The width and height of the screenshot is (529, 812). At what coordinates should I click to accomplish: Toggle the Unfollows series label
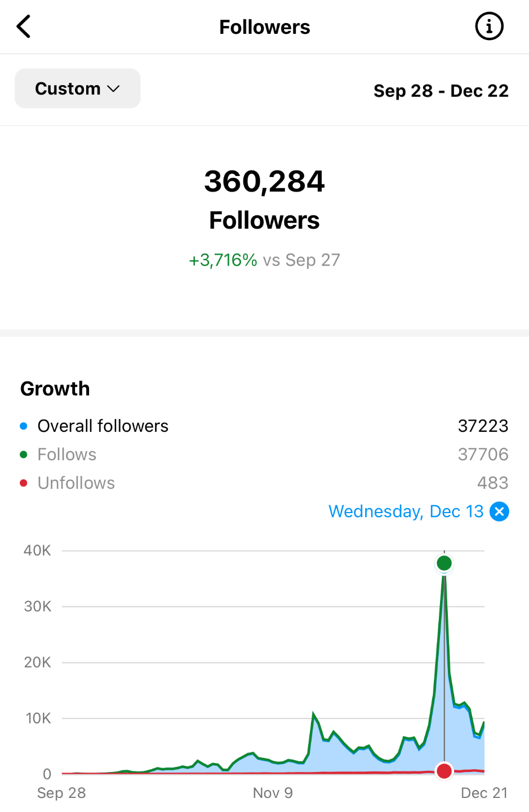pyautogui.click(x=76, y=483)
